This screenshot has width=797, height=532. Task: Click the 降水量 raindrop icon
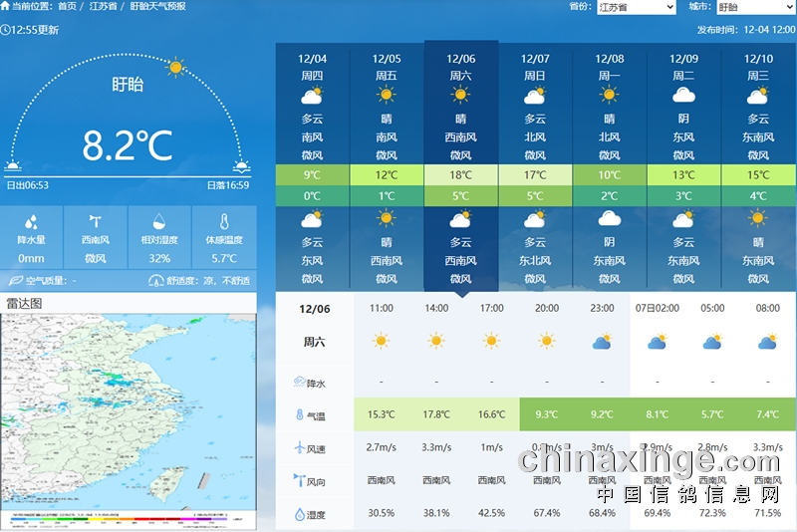[x=32, y=222]
